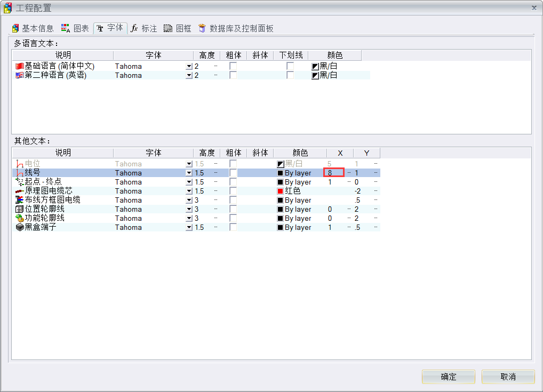Click Tahoma font cell in 布线方框图电缆 row
Screen dimensions: 543x392
coord(129,200)
